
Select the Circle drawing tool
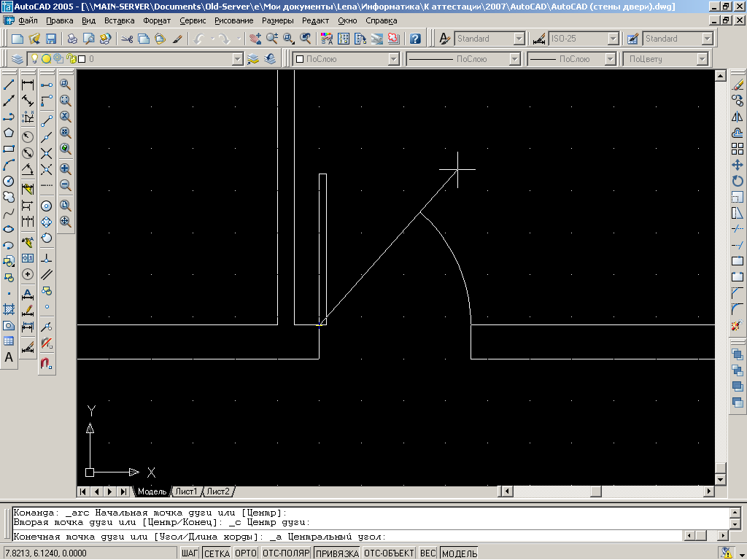pyautogui.click(x=9, y=181)
